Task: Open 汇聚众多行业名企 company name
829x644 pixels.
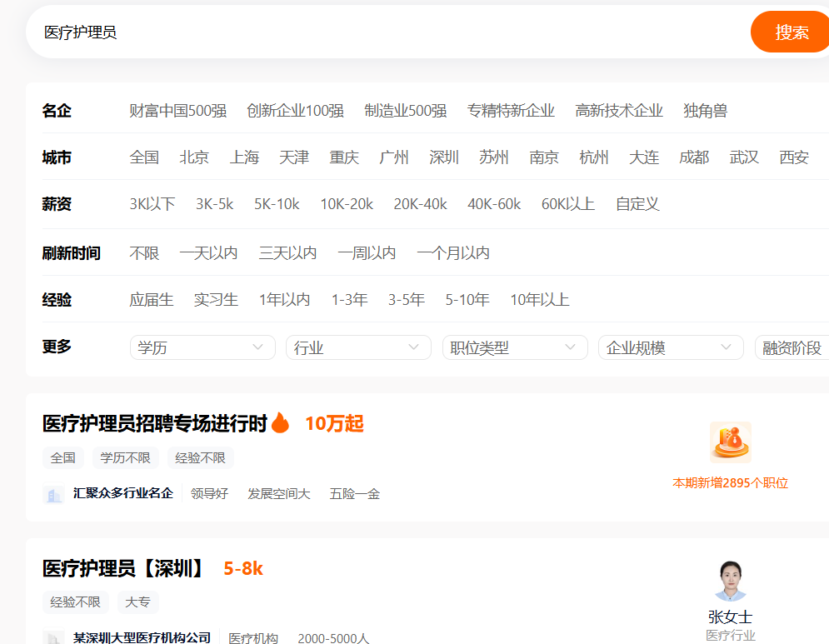Action: [x=123, y=493]
